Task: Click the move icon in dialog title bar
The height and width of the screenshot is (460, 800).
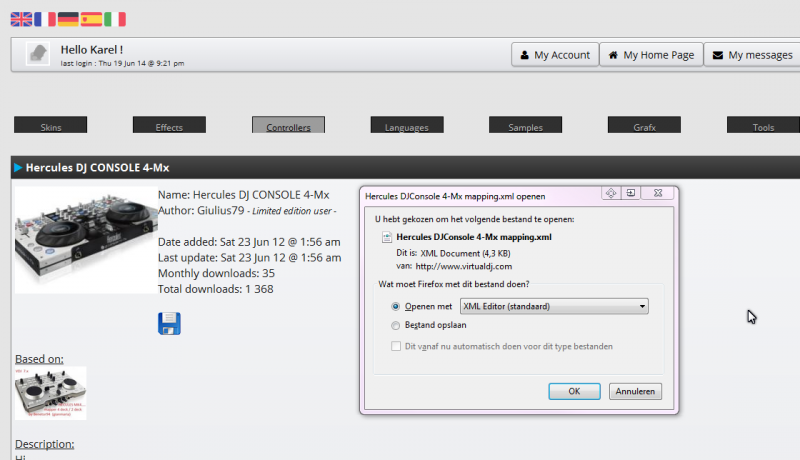Action: coord(611,193)
